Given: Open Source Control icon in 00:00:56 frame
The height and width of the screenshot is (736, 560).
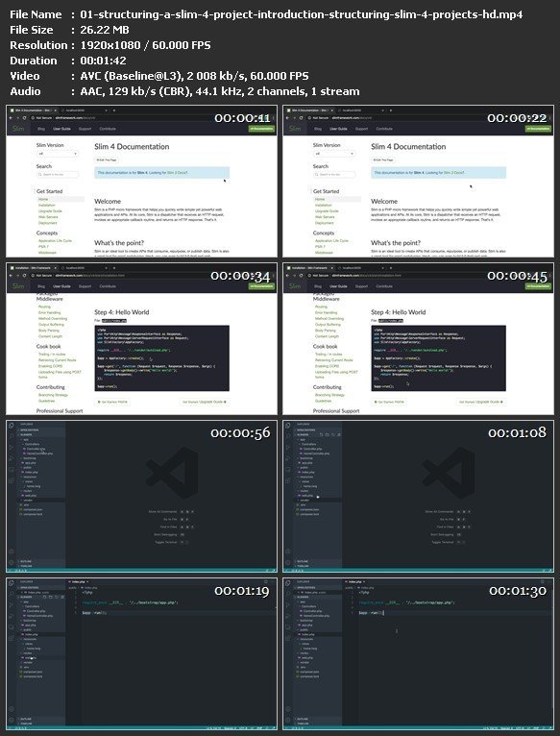Looking at the screenshot, I should click(x=11, y=448).
